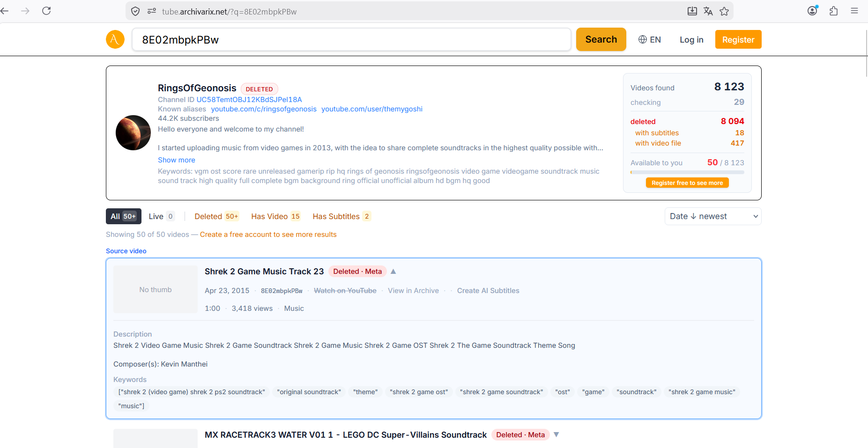Reload the page with the refresh icon
This screenshot has height=448, width=868.
coord(46,11)
